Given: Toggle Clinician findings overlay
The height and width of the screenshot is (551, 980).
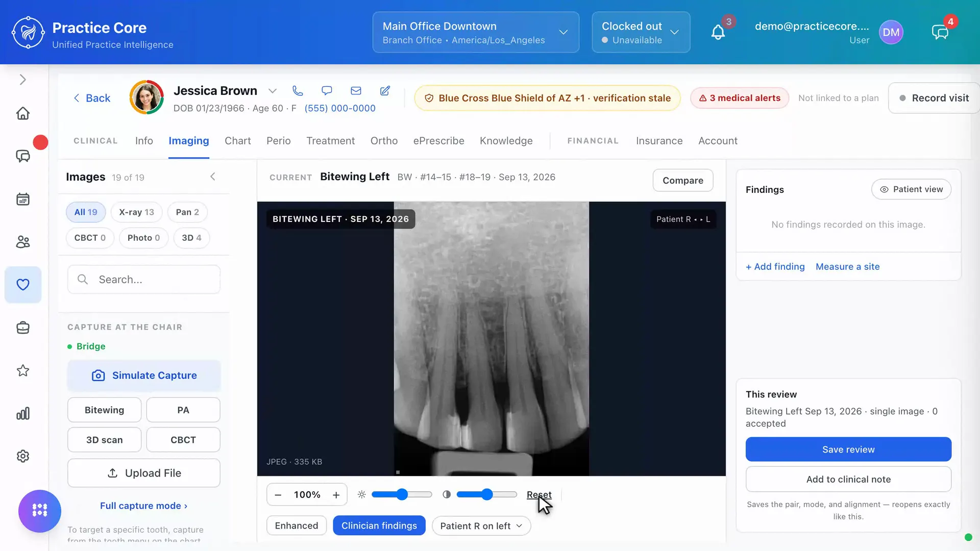Looking at the screenshot, I should tap(379, 525).
